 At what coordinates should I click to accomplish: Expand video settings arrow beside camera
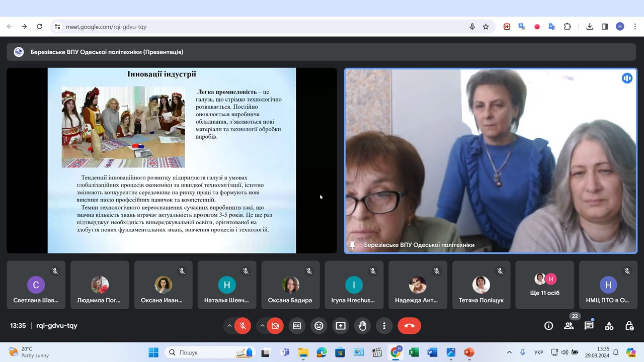pos(262,326)
